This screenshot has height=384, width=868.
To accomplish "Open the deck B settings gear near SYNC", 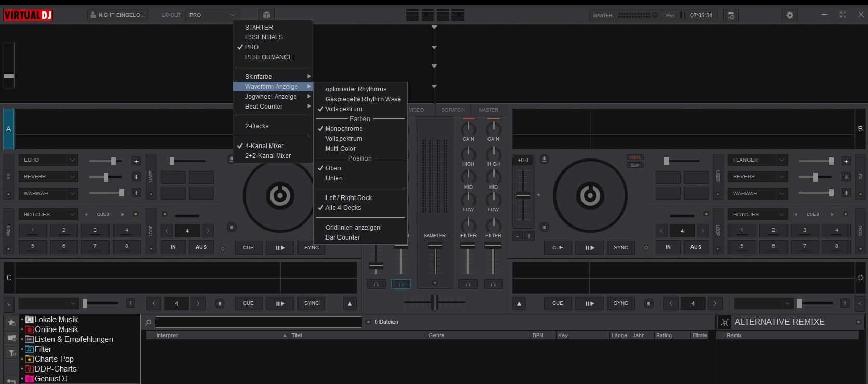I will 646,248.
